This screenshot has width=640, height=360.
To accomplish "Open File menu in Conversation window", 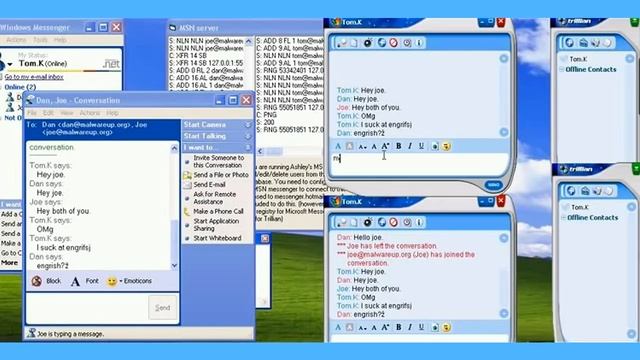I will point(31,113).
